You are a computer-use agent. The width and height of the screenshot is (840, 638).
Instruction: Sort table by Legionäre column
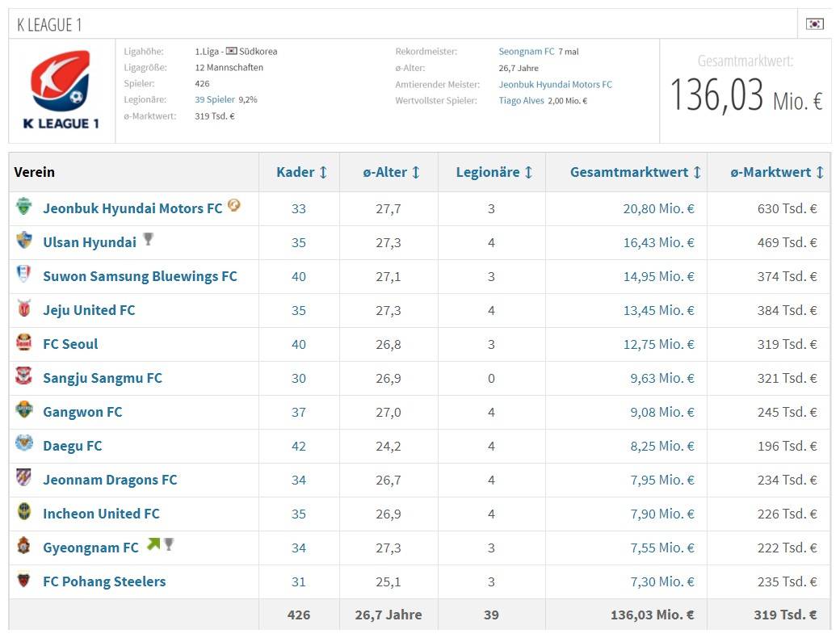pos(493,172)
